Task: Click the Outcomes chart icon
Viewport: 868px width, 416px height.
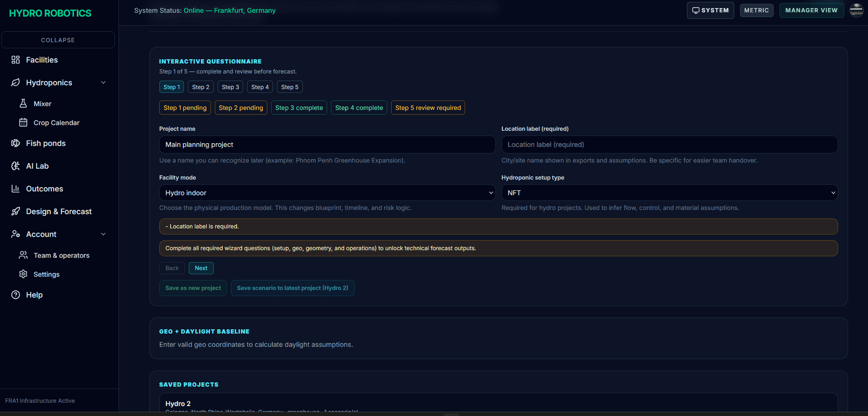Action: [16, 189]
